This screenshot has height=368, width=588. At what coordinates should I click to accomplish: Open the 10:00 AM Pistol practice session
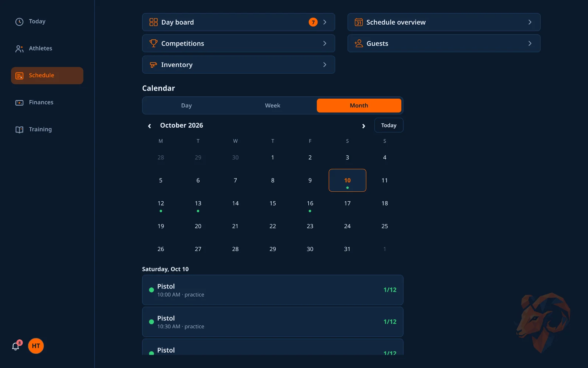[x=273, y=290]
